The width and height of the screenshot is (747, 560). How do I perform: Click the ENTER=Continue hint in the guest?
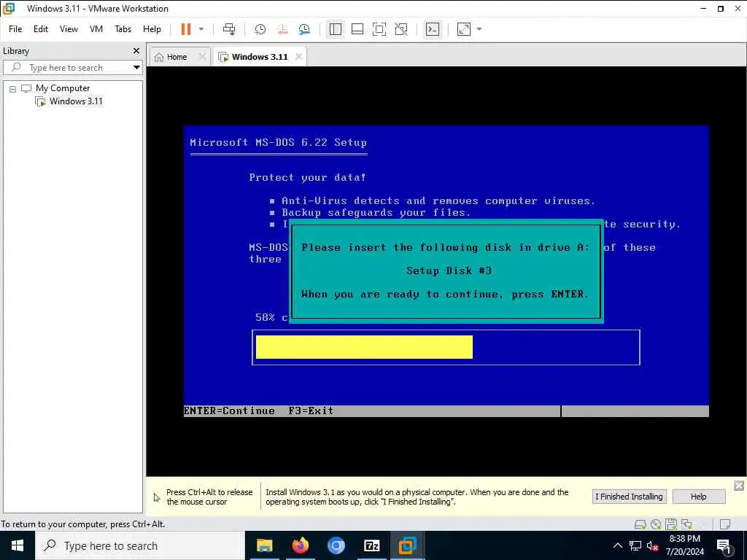click(x=229, y=411)
